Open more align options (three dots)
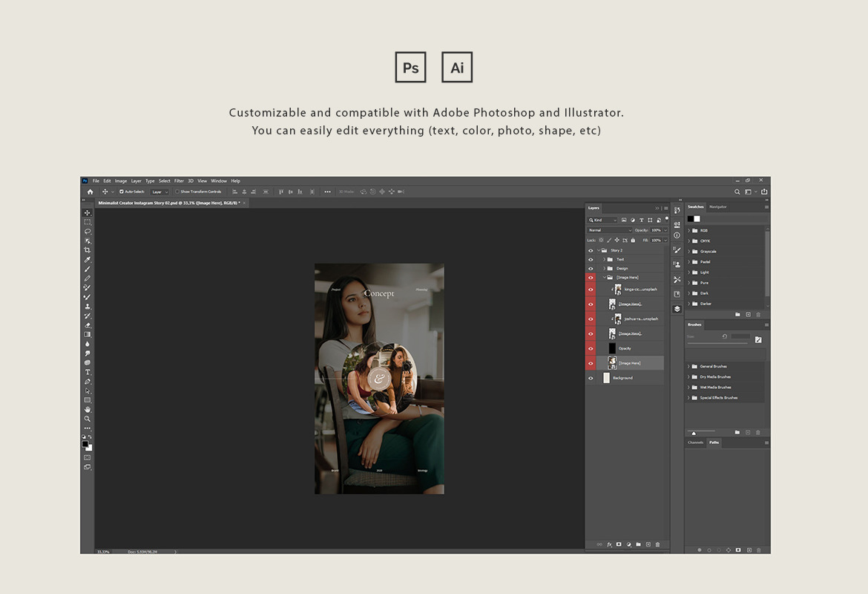 click(328, 192)
